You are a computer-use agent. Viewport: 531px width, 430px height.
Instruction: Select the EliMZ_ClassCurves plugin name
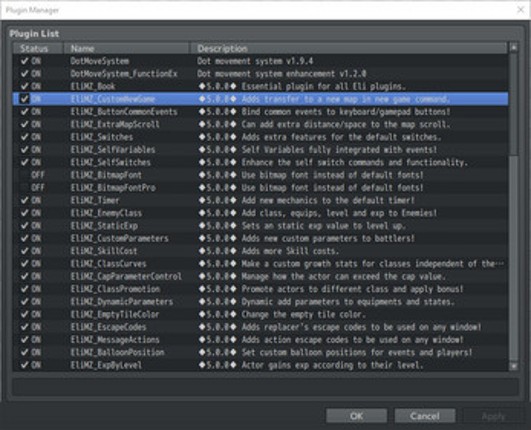[x=108, y=264]
